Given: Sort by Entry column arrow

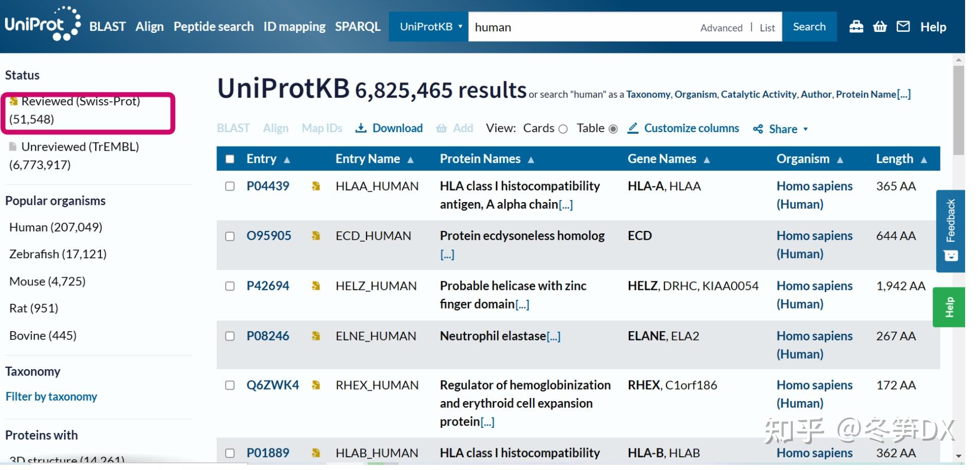Looking at the screenshot, I should [x=287, y=160].
